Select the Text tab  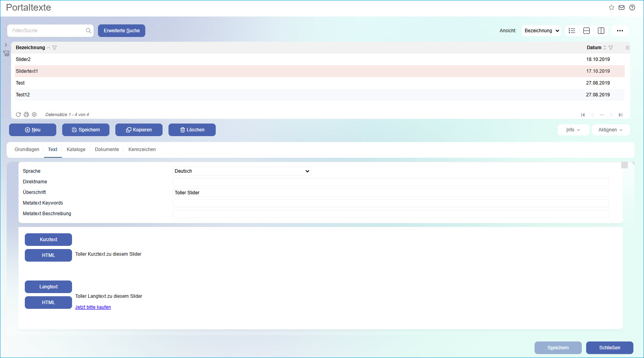point(53,149)
